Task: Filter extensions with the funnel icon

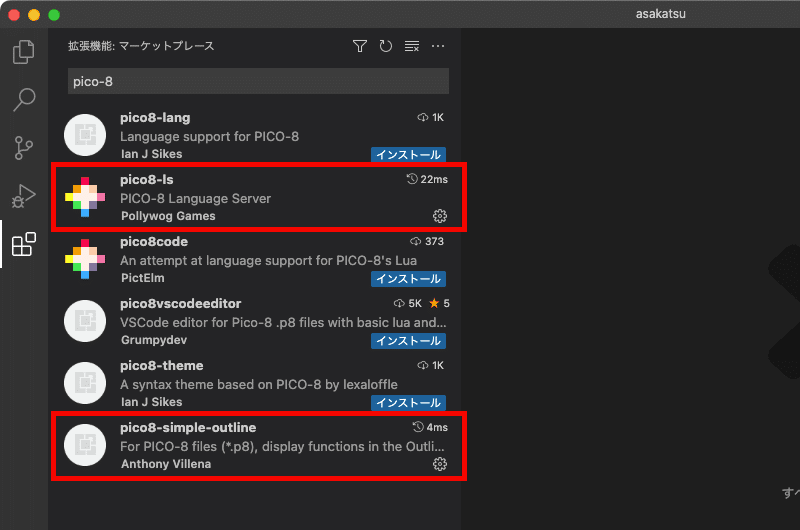Action: point(360,46)
